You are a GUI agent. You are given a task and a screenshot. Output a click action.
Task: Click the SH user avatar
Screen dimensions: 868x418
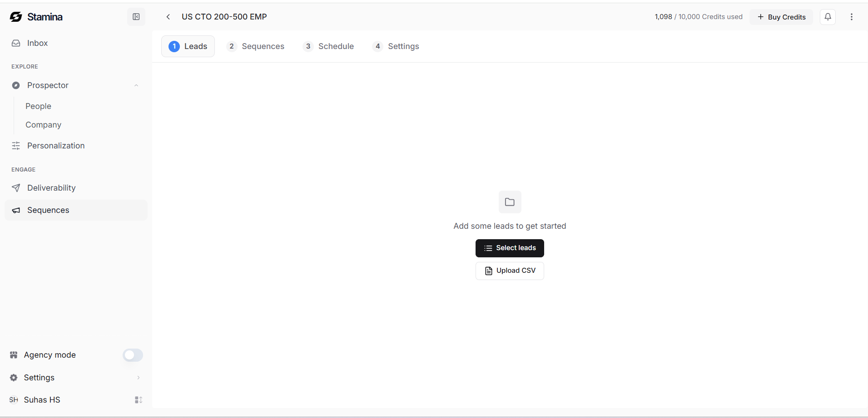coord(14,400)
